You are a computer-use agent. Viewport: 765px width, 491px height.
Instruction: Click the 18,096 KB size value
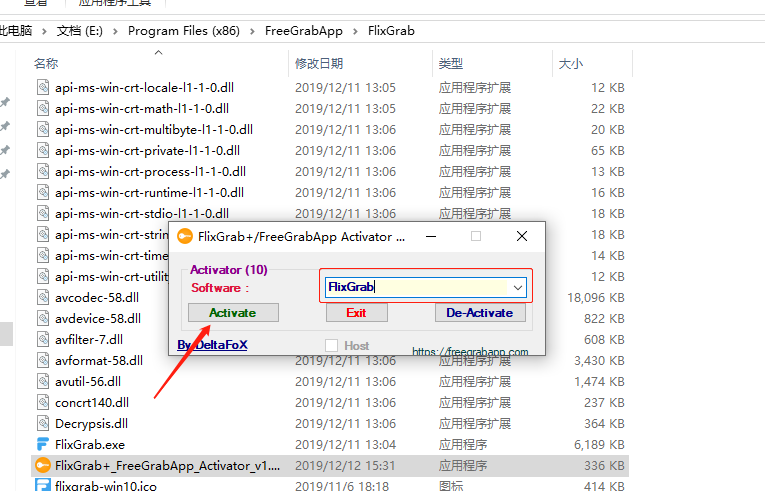[596, 297]
